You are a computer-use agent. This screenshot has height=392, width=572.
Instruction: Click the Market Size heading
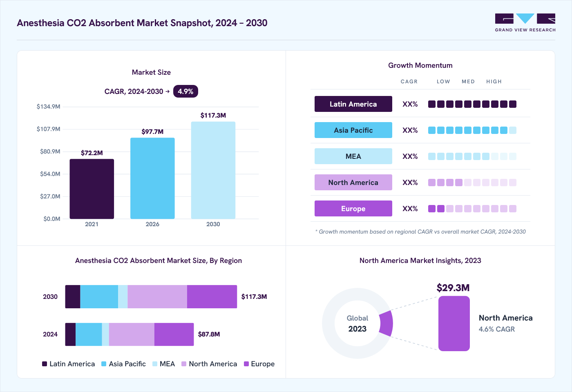click(151, 72)
